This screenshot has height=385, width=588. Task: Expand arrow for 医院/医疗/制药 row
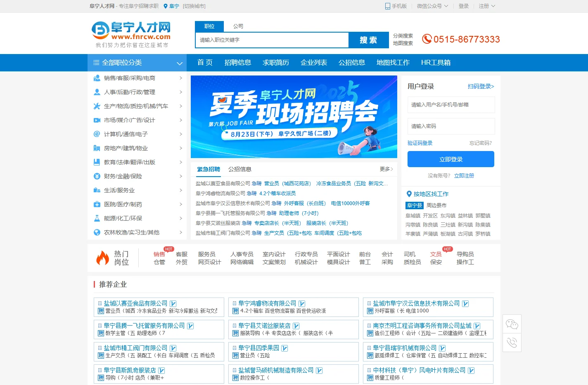click(x=181, y=204)
